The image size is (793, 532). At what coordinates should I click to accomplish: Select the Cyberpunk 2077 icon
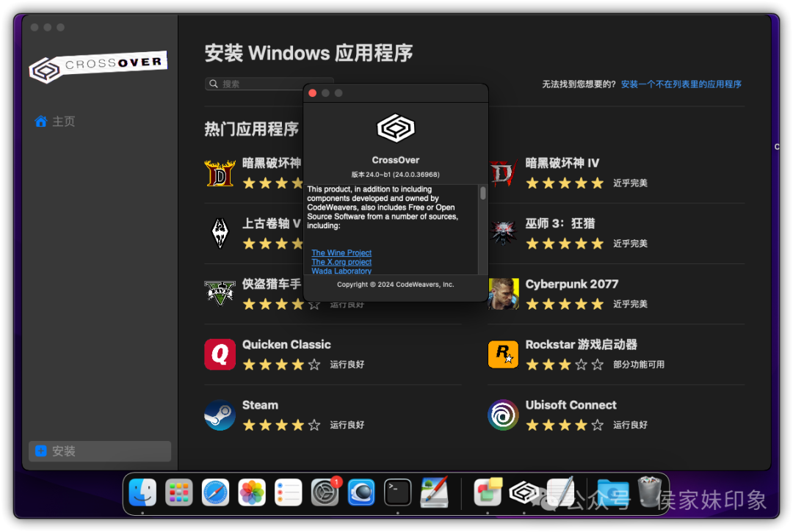click(x=503, y=294)
